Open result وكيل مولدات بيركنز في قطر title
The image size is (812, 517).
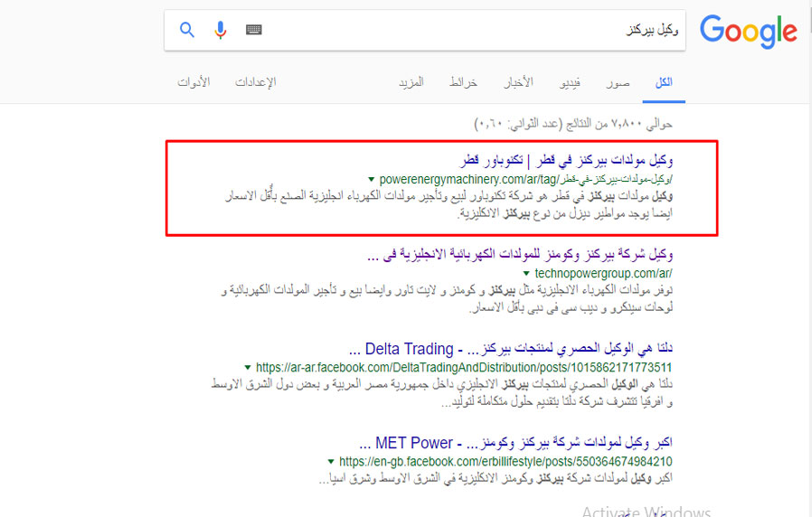coord(566,160)
